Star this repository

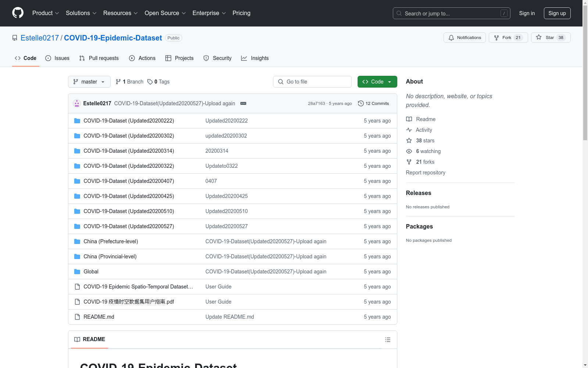(551, 38)
